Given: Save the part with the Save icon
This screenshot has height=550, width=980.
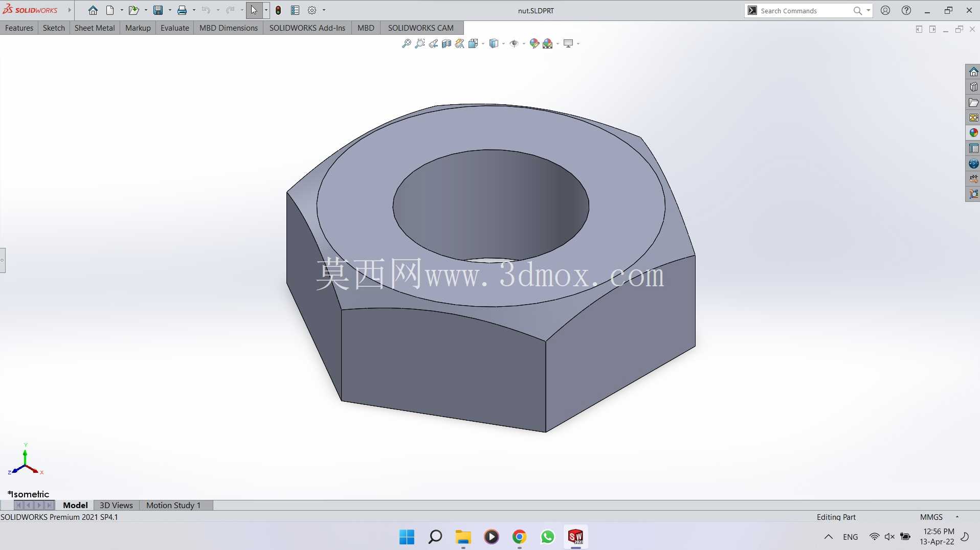Looking at the screenshot, I should [x=158, y=10].
